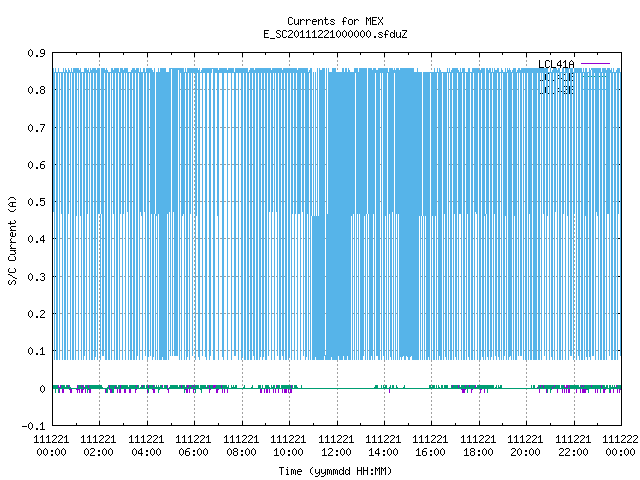Click the purple LCL41A legend line sample
This screenshot has height=480, width=640.
(595, 64)
